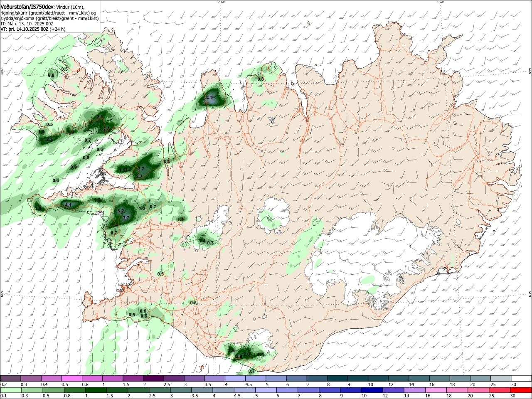Click the 0.4 label in the purple legend row
Viewport: 532px width, 399px height.
point(44,385)
